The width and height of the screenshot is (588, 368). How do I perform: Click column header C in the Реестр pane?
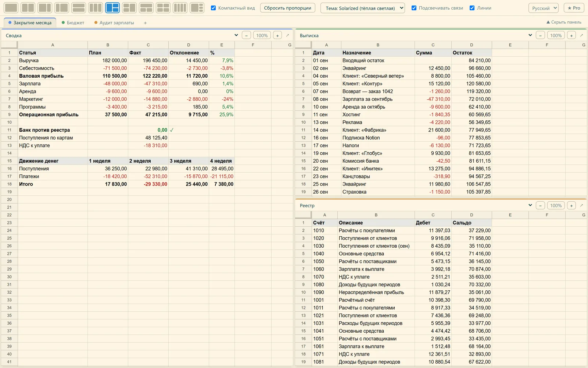click(433, 215)
